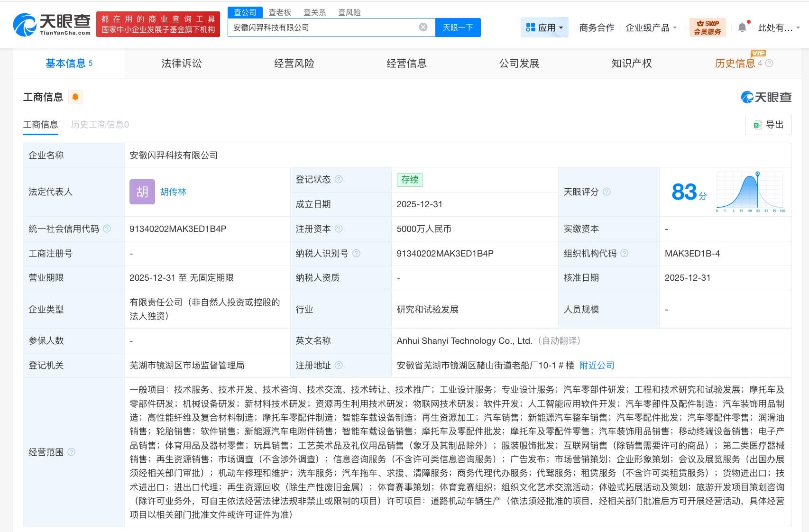Click the 天眼一下 search button
The image size is (809, 532).
click(x=457, y=27)
